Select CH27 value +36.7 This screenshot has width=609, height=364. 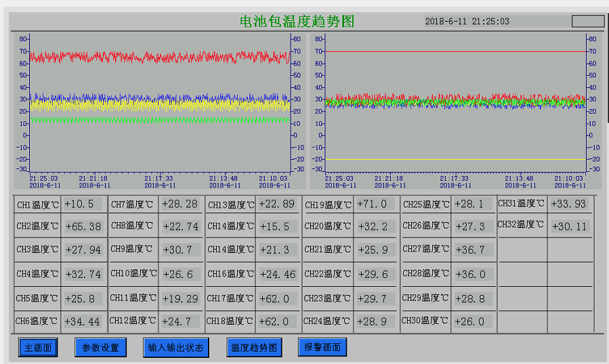474,250
